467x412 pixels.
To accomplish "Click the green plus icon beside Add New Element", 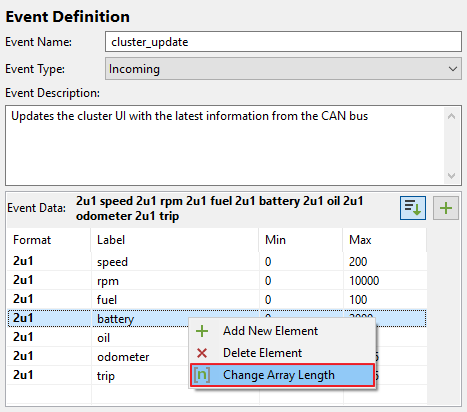I will coord(202,331).
